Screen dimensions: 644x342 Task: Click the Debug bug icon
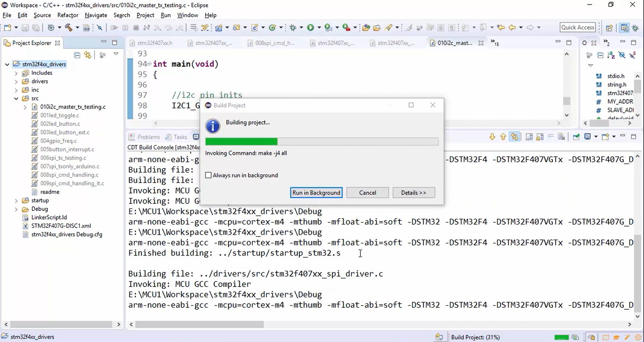pyautogui.click(x=293, y=28)
